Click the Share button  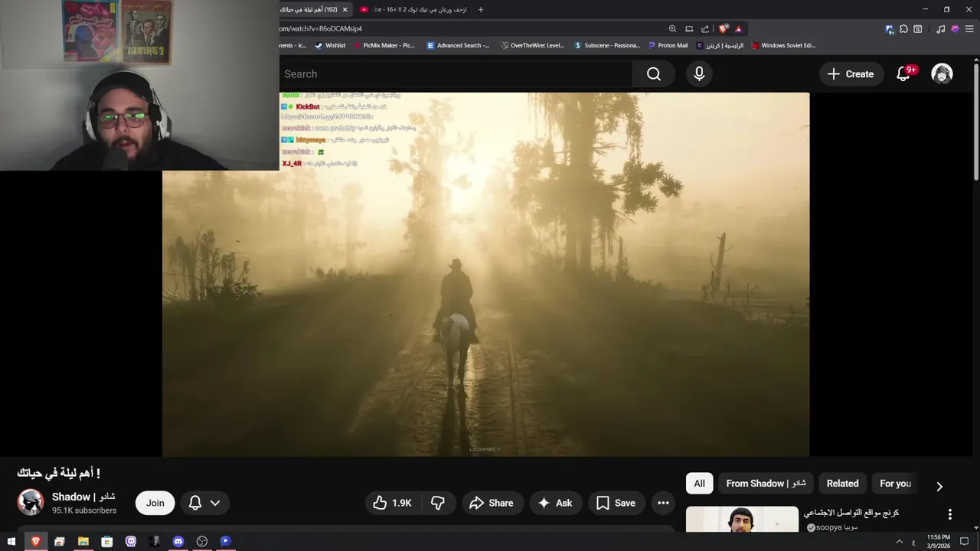[491, 503]
